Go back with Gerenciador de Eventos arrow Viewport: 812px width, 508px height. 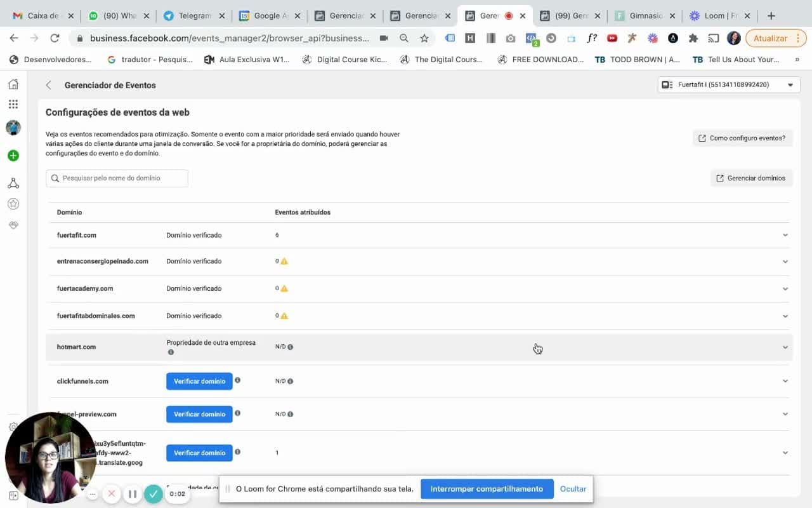[49, 85]
